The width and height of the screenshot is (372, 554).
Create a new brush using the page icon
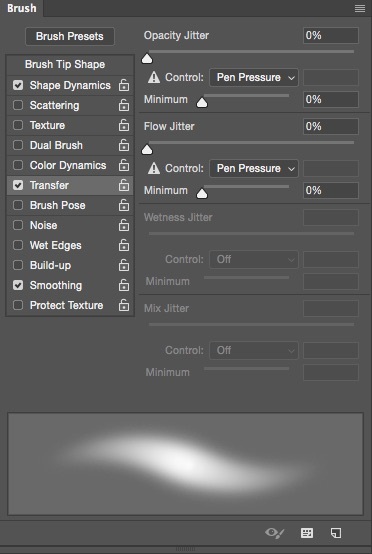point(336,533)
